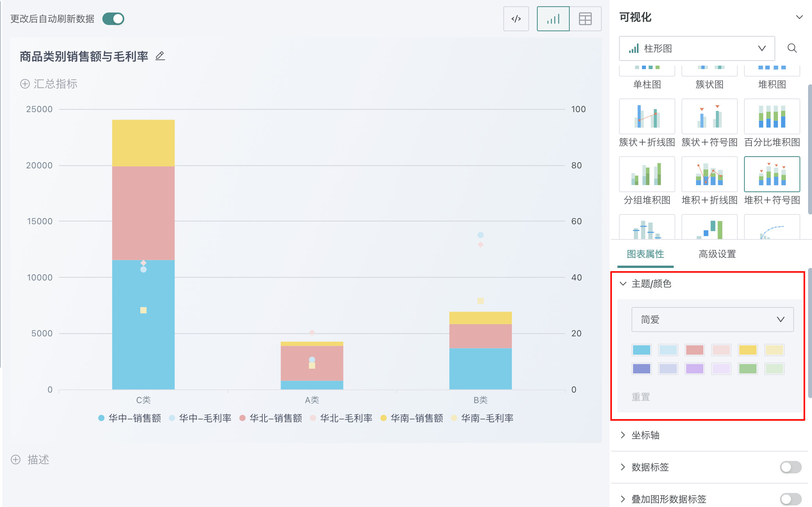Click the code view icon
Screen dimensions: 812x507
coord(516,19)
